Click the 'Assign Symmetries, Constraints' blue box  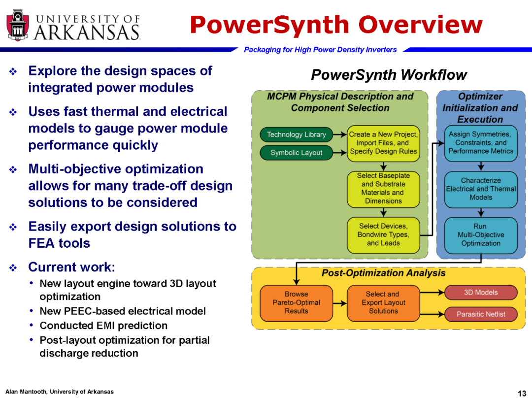(x=481, y=143)
